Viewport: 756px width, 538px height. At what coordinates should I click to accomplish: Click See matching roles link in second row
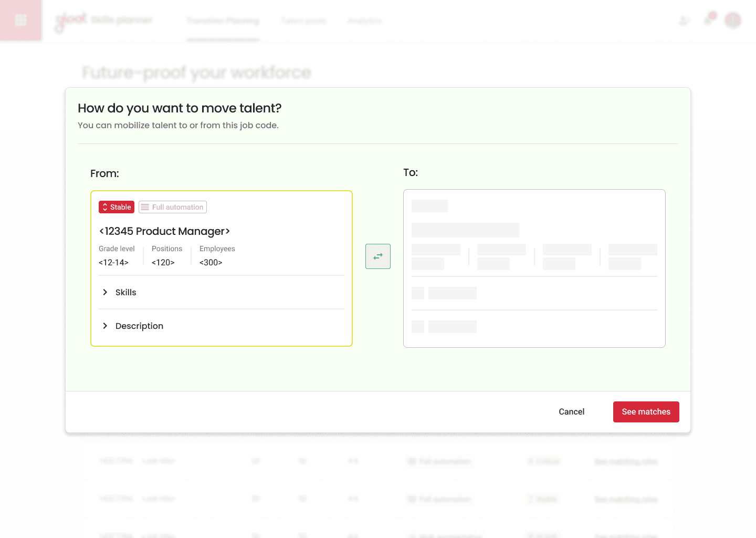[626, 499]
